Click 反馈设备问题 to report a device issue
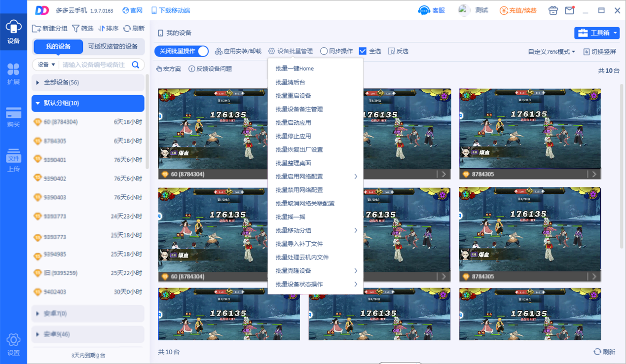This screenshot has height=364, width=626. click(x=210, y=69)
